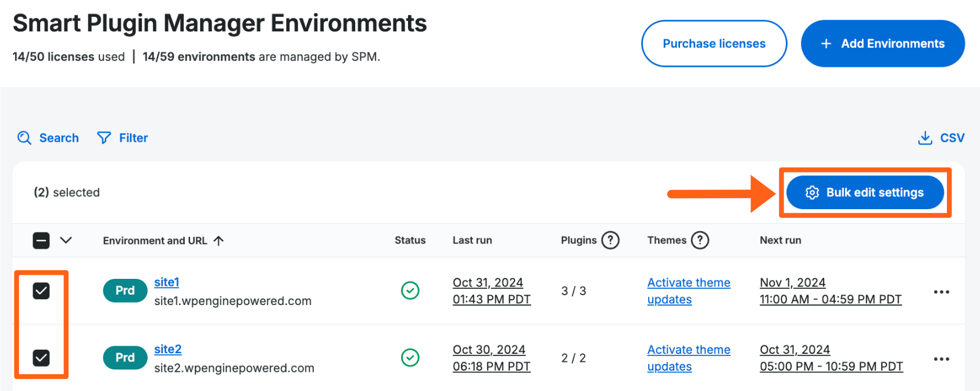Click the Status column header

[x=410, y=241]
